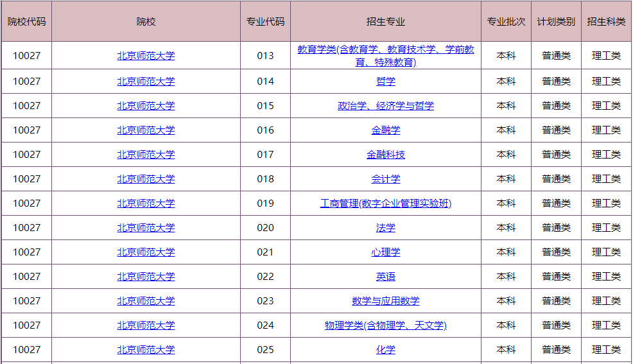The height and width of the screenshot is (364, 633).
Task: Select the 计划类别 column header
Action: click(556, 21)
